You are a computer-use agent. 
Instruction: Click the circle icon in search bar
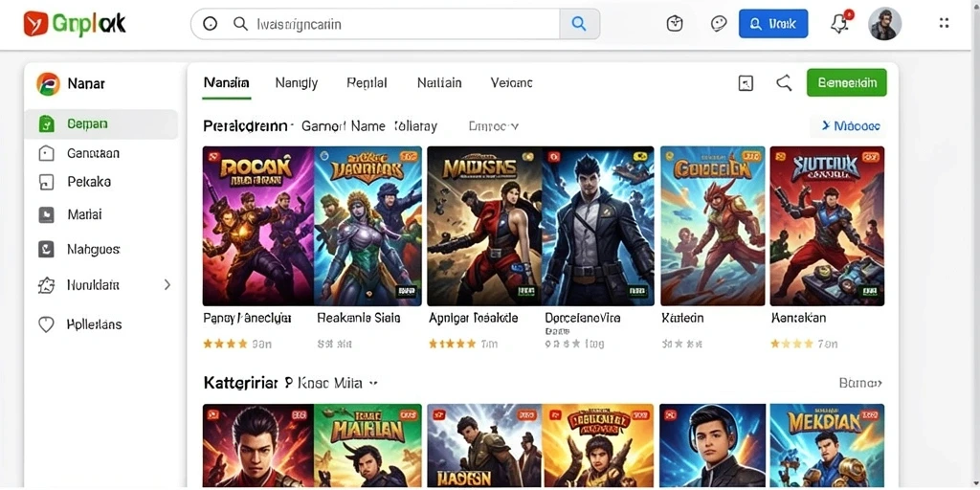tap(210, 24)
